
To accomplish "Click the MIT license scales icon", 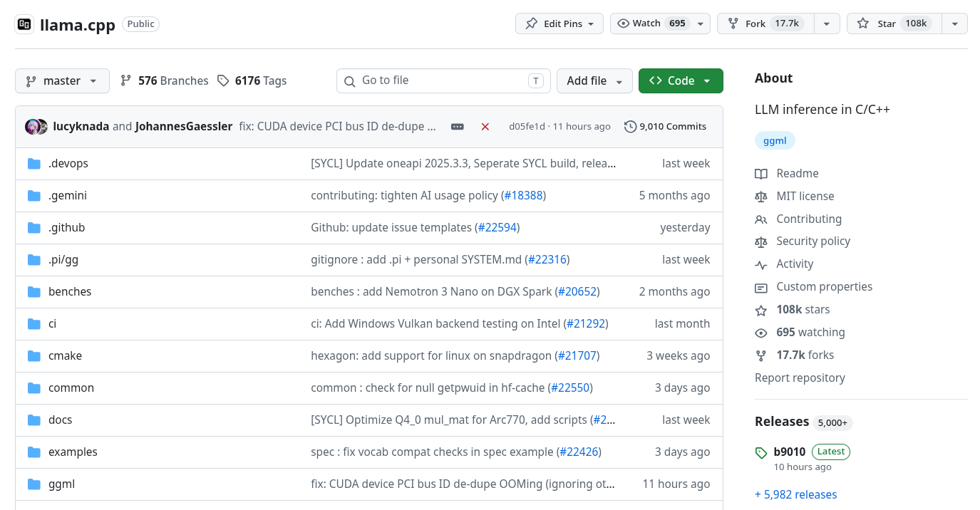I will coord(761,197).
